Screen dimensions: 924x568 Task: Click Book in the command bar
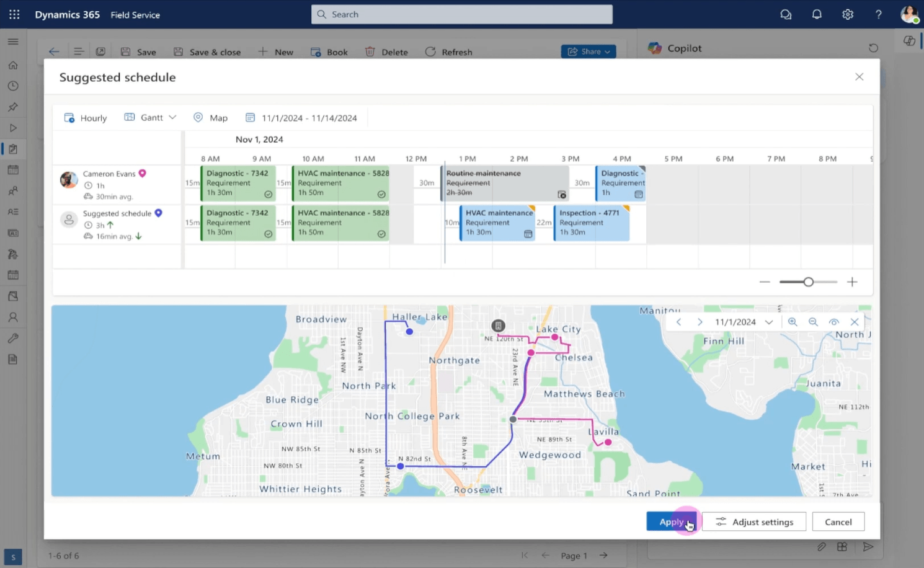(x=329, y=52)
